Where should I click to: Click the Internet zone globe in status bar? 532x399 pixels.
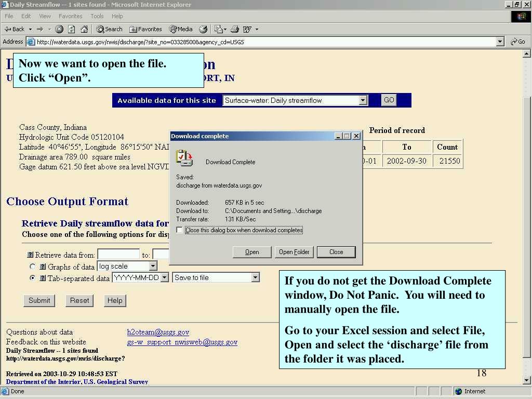(458, 391)
